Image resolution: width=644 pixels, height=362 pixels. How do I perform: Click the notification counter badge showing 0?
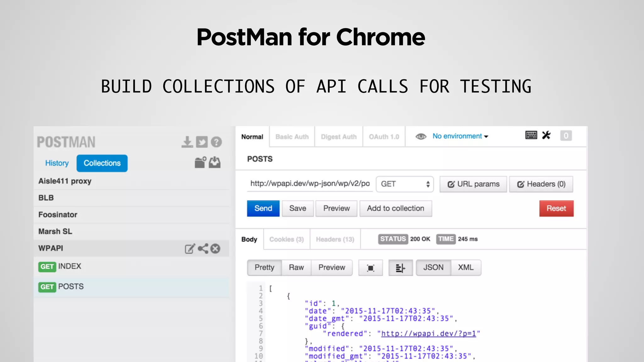pos(566,136)
